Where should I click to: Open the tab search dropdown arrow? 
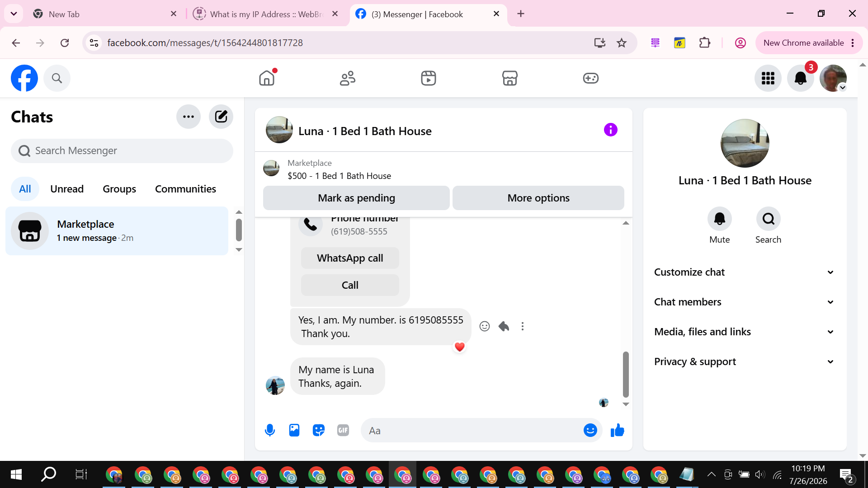point(14,14)
